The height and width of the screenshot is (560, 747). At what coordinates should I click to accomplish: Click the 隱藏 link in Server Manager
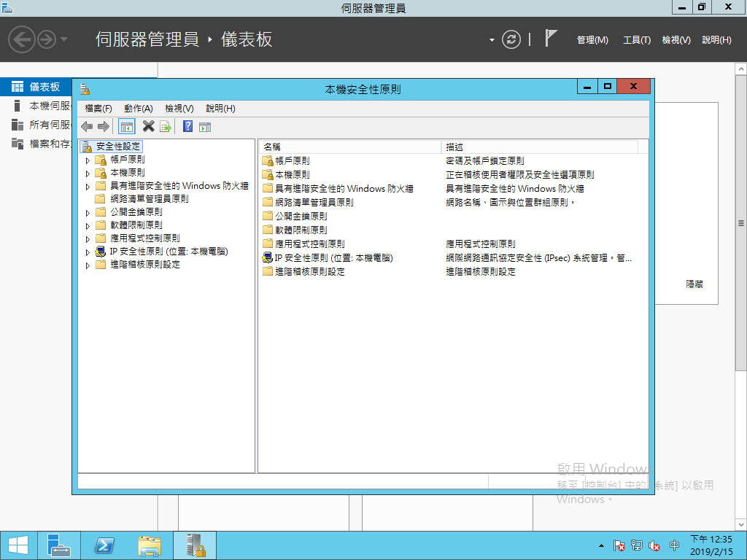pos(694,284)
